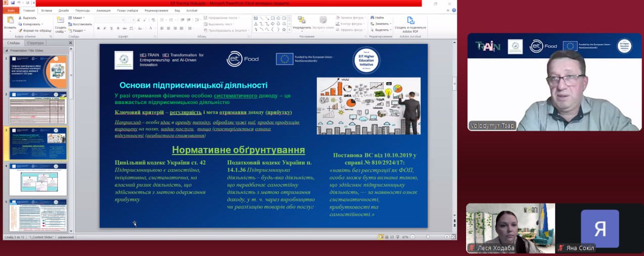Click the Восстановить (Reset) slide button
644x256 pixels.
pyautogui.click(x=80, y=24)
